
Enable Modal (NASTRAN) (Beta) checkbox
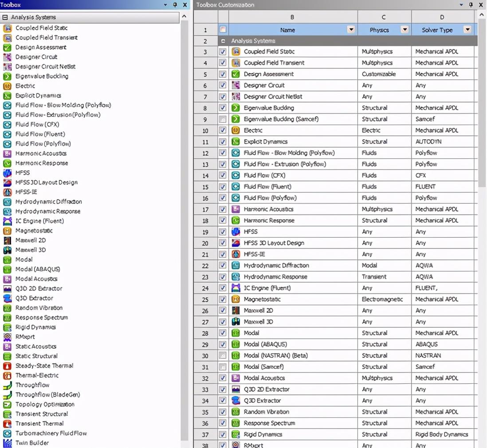coord(223,355)
